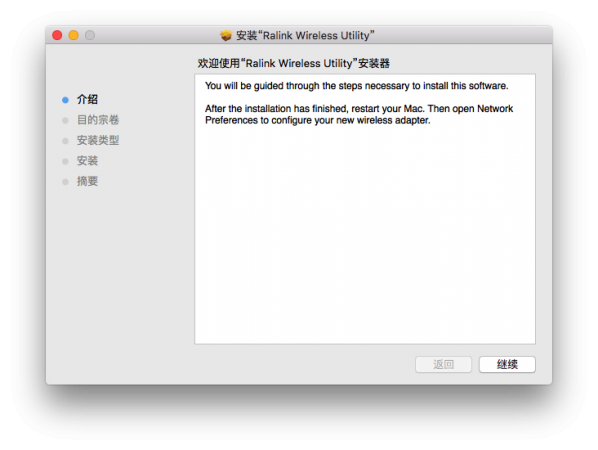
Task: Click the greyed-out 返回 (Back) button
Action: (443, 364)
